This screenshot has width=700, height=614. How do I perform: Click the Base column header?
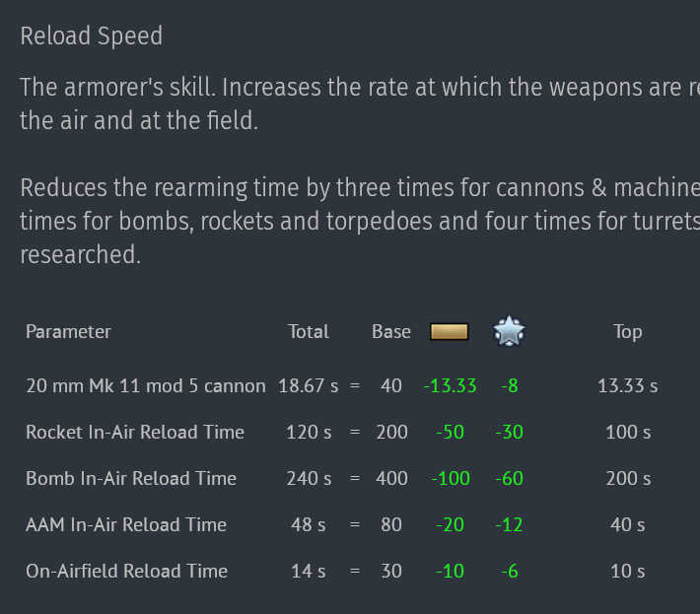(x=391, y=332)
